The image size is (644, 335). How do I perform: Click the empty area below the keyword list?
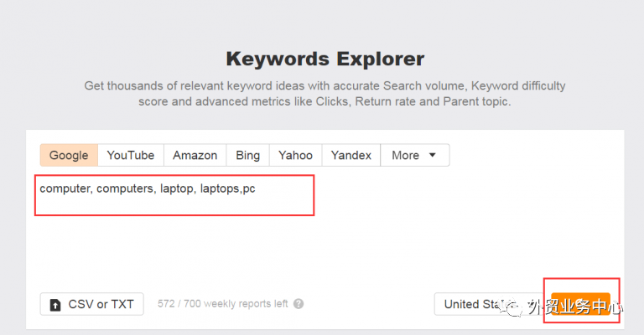click(x=325, y=250)
